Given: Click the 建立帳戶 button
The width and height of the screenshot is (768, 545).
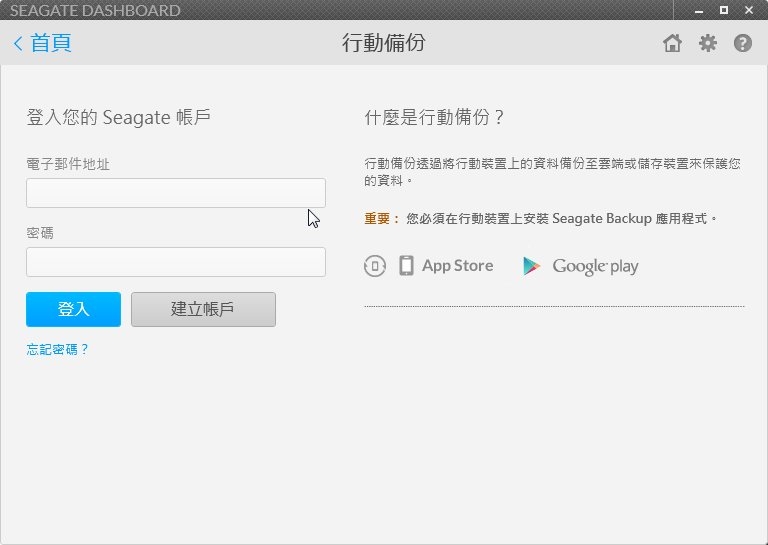Looking at the screenshot, I should coord(203,309).
